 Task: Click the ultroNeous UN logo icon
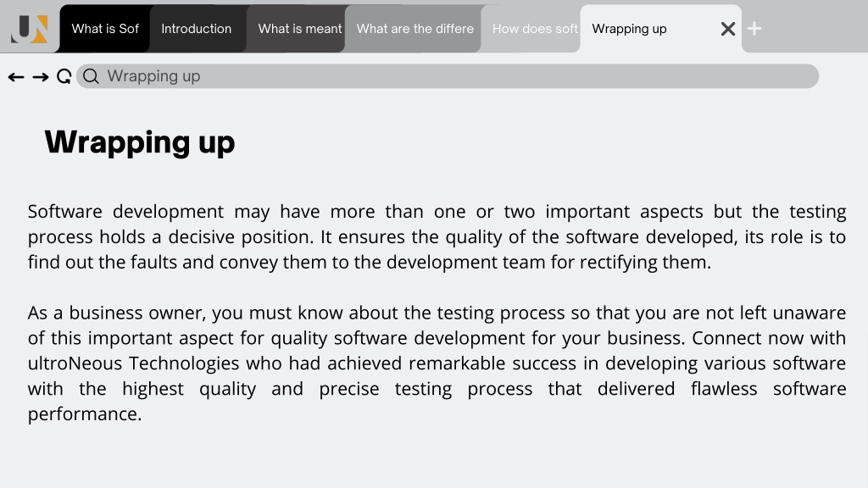30,29
